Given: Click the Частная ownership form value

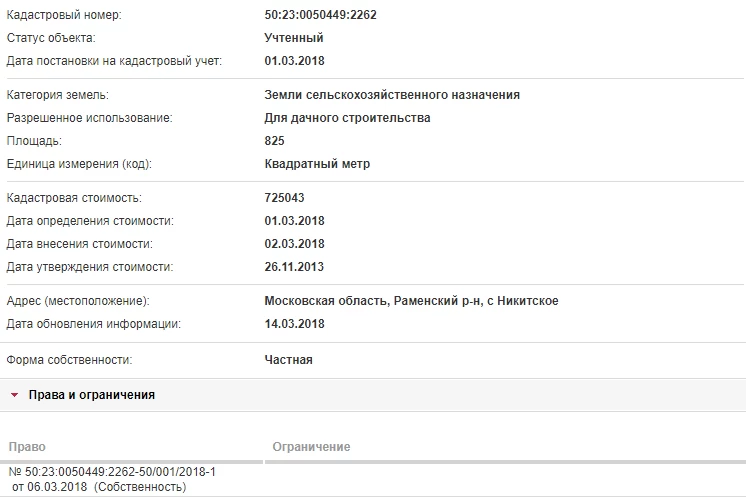Looking at the screenshot, I should tap(289, 359).
